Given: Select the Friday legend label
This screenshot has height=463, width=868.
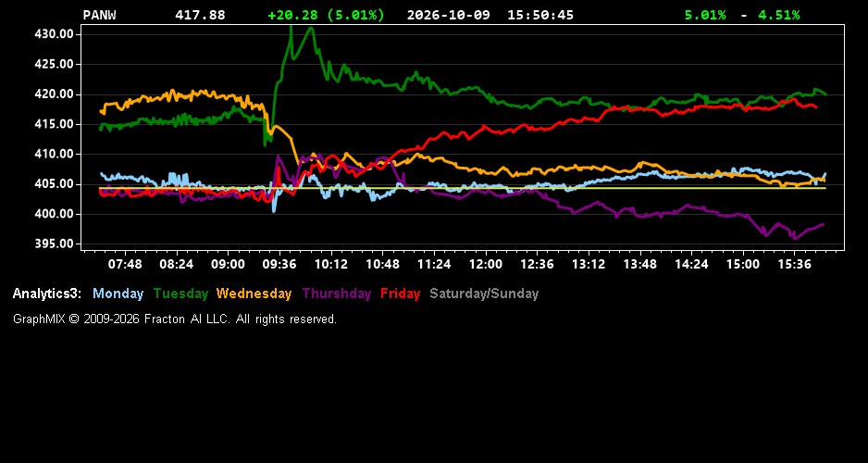Looking at the screenshot, I should 401,294.
